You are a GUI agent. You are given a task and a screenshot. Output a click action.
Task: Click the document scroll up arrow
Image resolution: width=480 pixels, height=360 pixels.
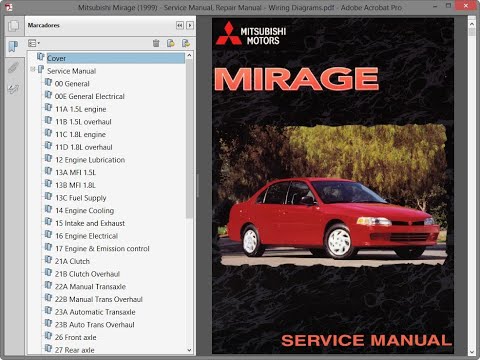point(472,24)
